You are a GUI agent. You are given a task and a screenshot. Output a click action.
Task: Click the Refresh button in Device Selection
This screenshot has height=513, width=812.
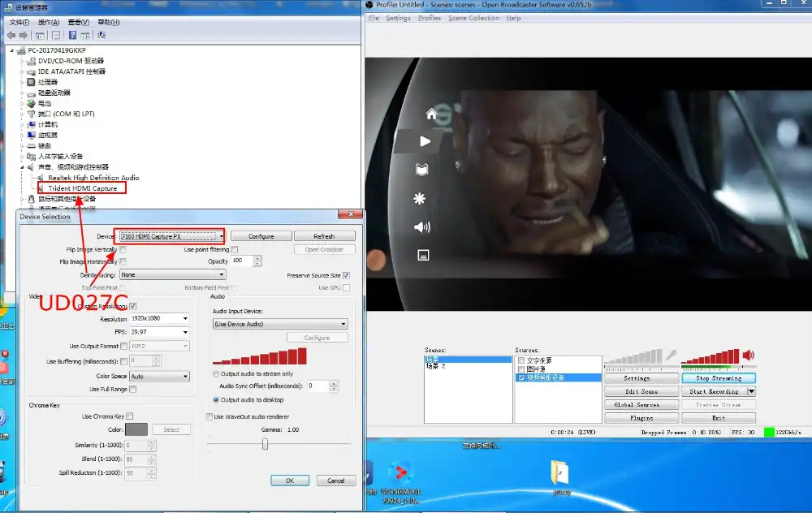click(324, 236)
